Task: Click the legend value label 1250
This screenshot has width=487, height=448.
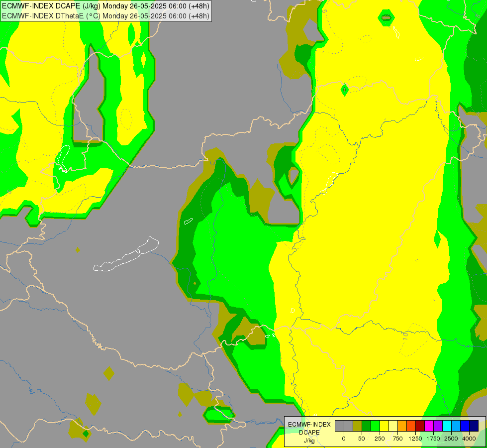Action: 415,439
